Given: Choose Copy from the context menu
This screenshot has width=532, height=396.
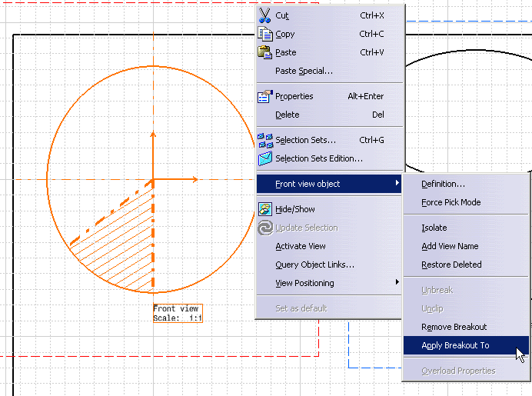Looking at the screenshot, I should [329, 34].
